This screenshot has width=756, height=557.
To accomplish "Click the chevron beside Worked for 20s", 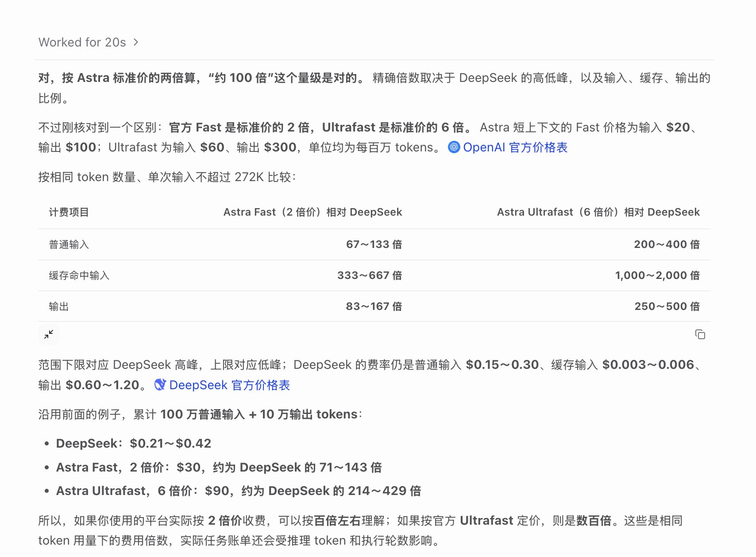I will [x=136, y=42].
